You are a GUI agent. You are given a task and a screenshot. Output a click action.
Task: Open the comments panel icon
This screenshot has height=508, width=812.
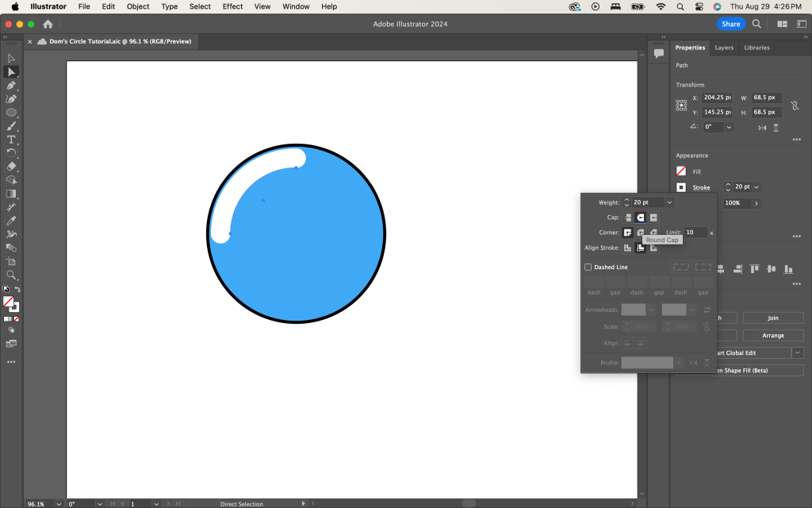(x=658, y=53)
